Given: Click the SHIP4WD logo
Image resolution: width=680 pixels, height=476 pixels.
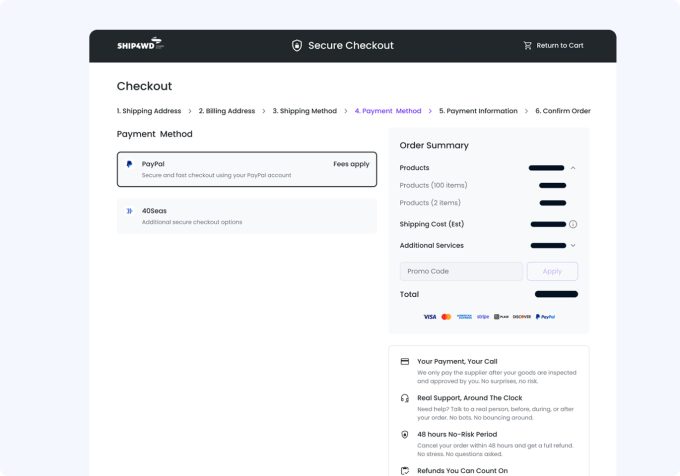Looking at the screenshot, I should [140, 44].
